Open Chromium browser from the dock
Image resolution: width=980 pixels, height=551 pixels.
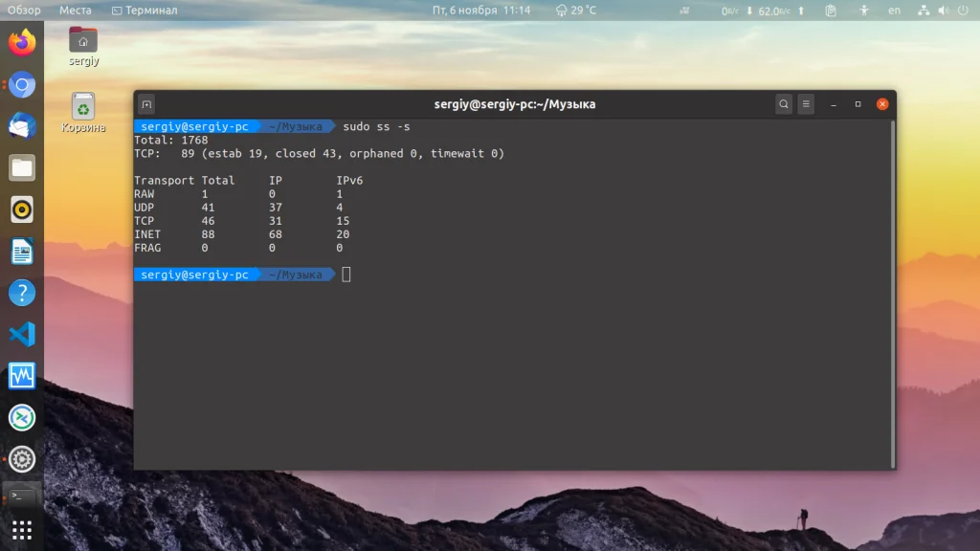[x=22, y=85]
